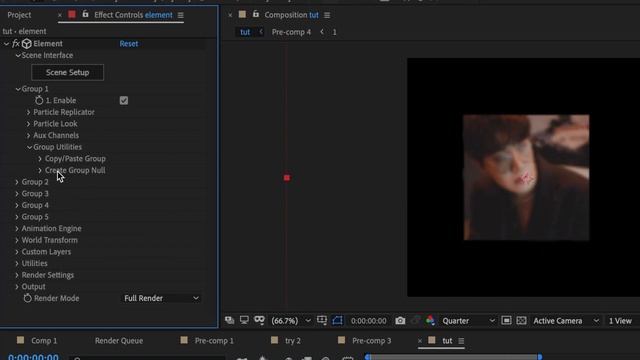The image size is (640, 360).
Task: Click the current time 0:00:00:00 in viewer
Action: point(369,321)
